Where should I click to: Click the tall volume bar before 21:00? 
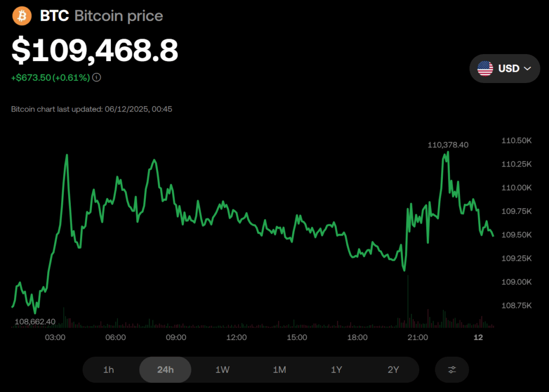(x=408, y=301)
